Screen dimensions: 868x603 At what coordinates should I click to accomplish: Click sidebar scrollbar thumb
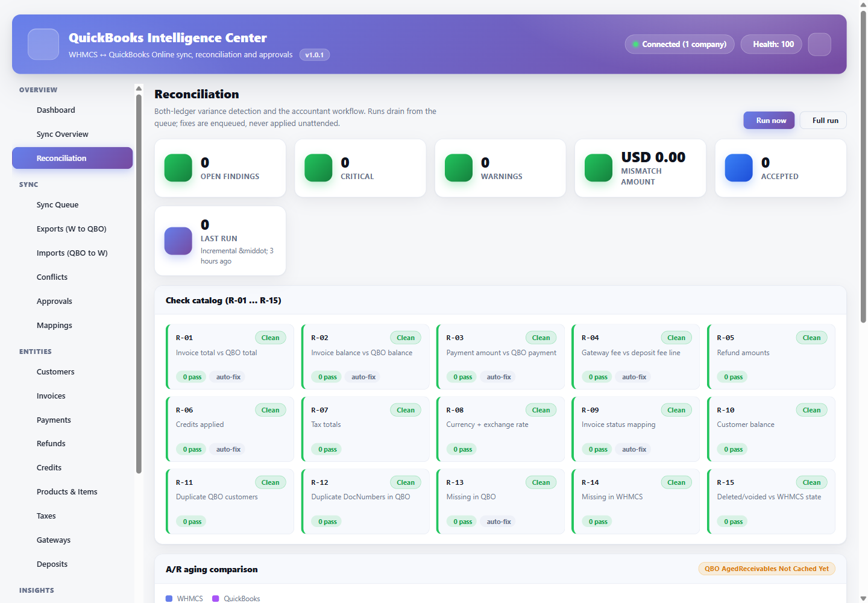pyautogui.click(x=139, y=283)
